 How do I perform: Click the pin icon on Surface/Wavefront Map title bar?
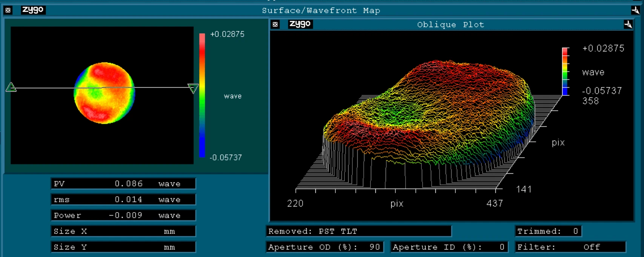click(x=635, y=10)
